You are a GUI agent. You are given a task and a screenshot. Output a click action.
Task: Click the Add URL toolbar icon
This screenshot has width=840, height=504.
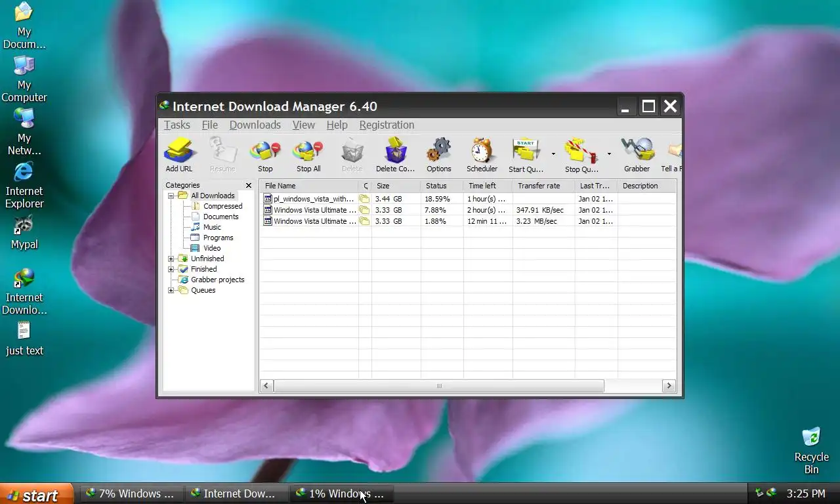[x=179, y=155]
